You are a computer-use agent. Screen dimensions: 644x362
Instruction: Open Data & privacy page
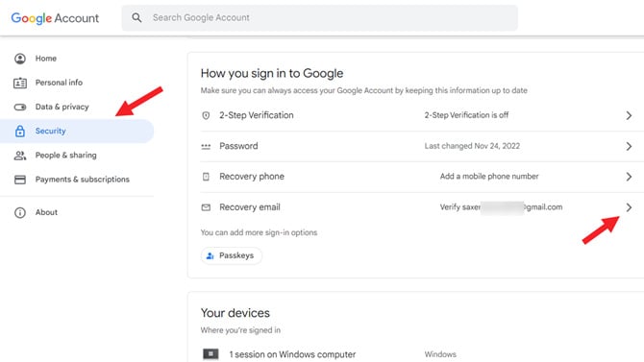coord(62,107)
